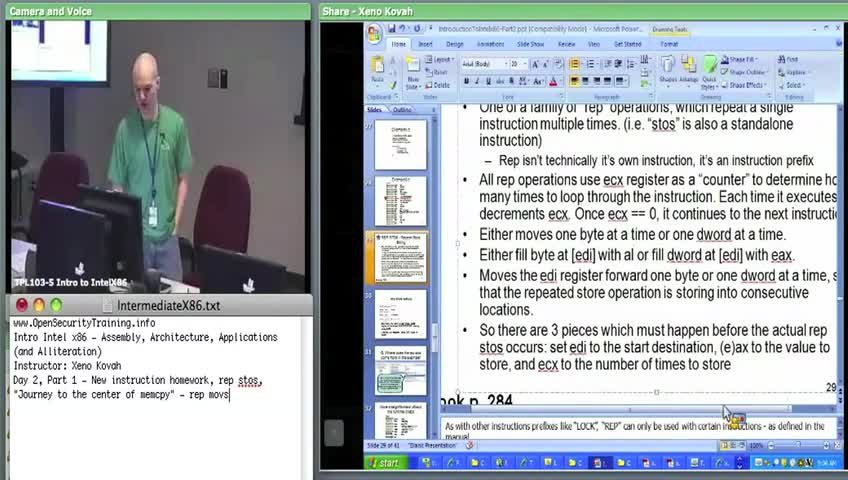Screen dimensions: 848x480
Task: Open the Office button menu
Action: [x=374, y=34]
